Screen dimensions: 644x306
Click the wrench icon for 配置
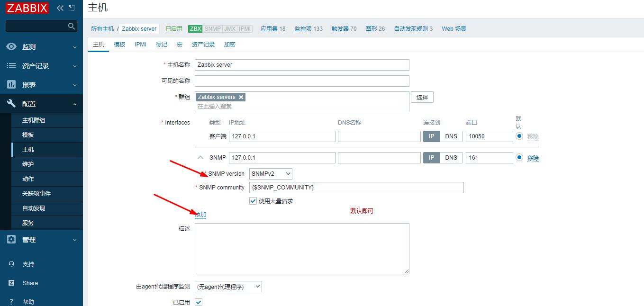11,104
